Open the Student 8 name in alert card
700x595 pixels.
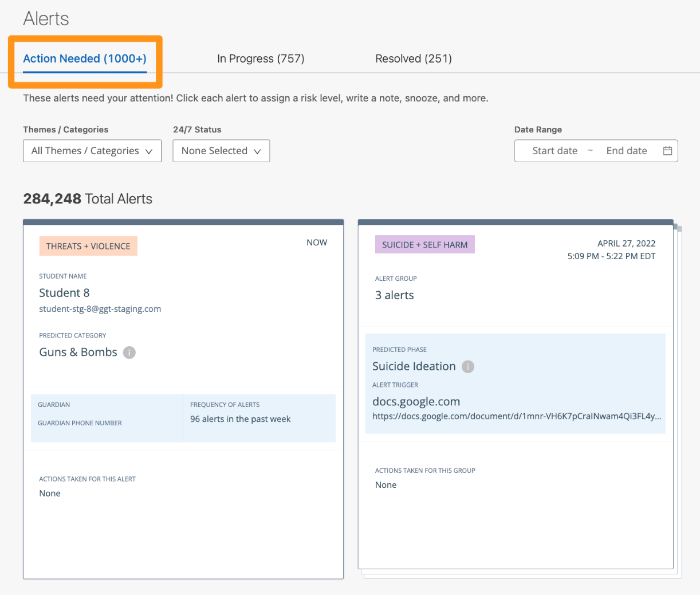tap(64, 293)
